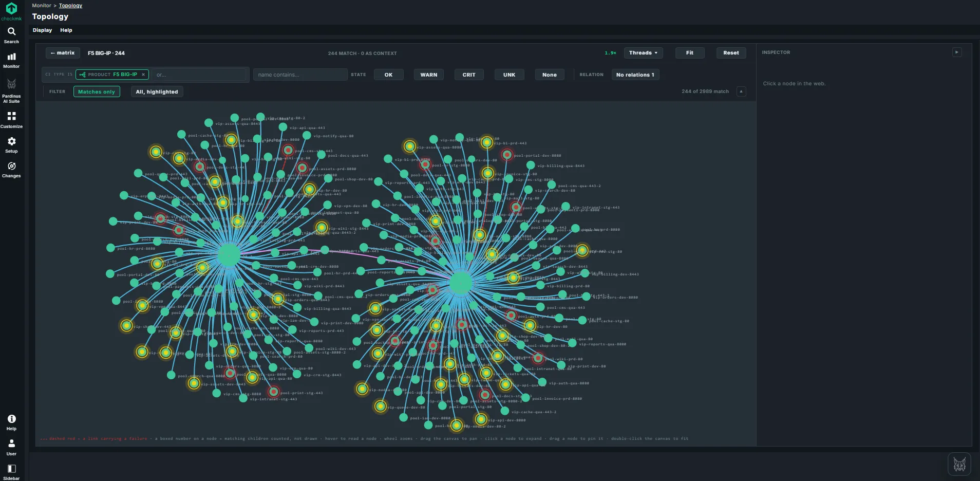Select the warning vip-bi-prd-443 node
Image resolution: width=980 pixels, height=481 pixels.
point(487,142)
